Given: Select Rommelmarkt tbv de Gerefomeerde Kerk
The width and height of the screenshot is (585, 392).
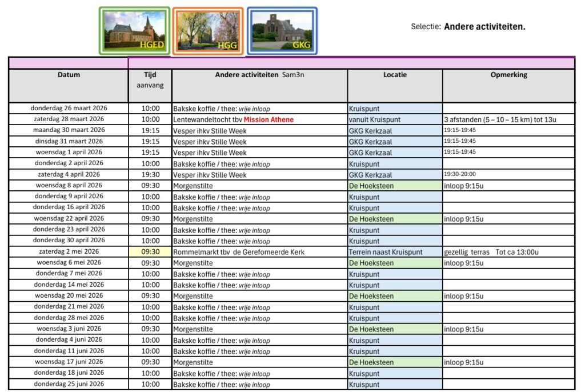Looking at the screenshot, I should [x=239, y=252].
